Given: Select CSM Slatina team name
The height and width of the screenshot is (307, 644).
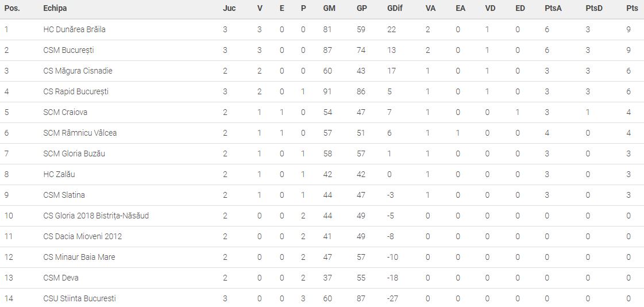Looking at the screenshot, I should pyautogui.click(x=64, y=195).
